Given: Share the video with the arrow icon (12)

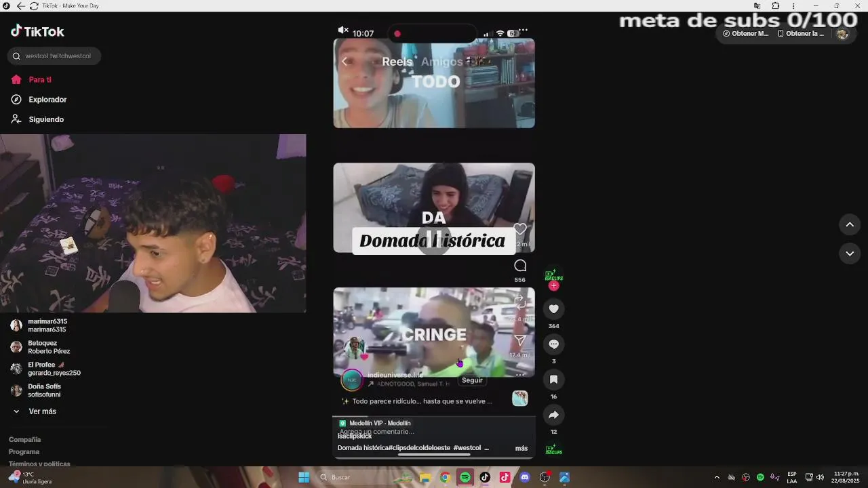Looking at the screenshot, I should click(553, 415).
